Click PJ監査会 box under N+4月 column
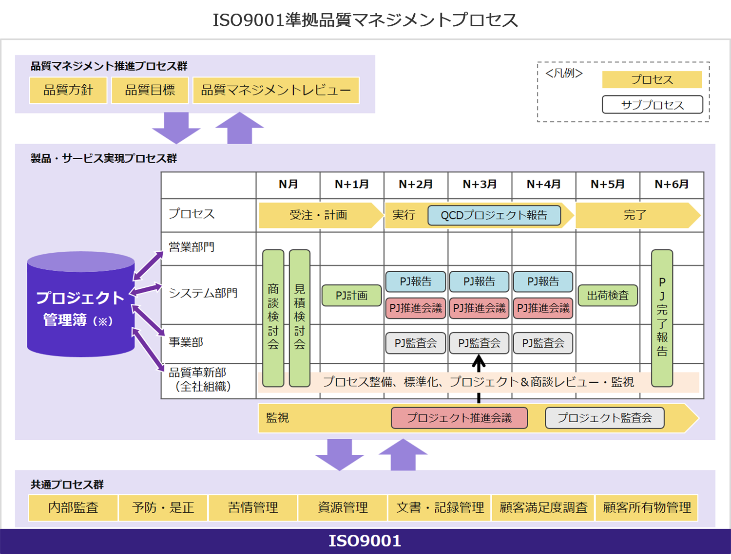Image resolution: width=731 pixels, height=560 pixels. coord(543,343)
